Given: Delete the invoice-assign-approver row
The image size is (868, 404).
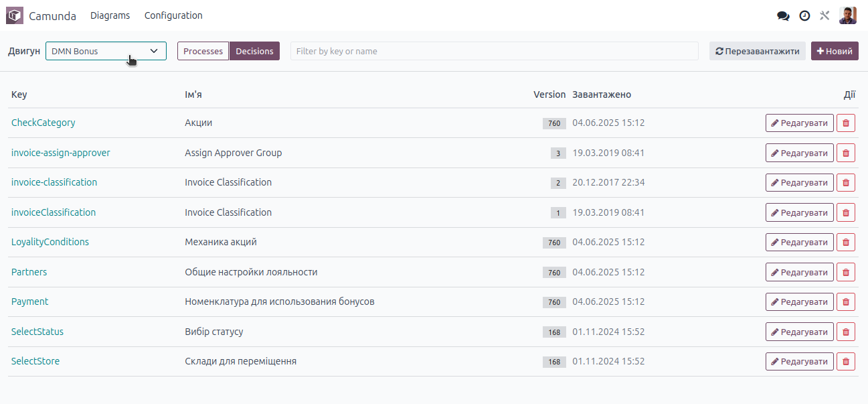Looking at the screenshot, I should coord(846,153).
